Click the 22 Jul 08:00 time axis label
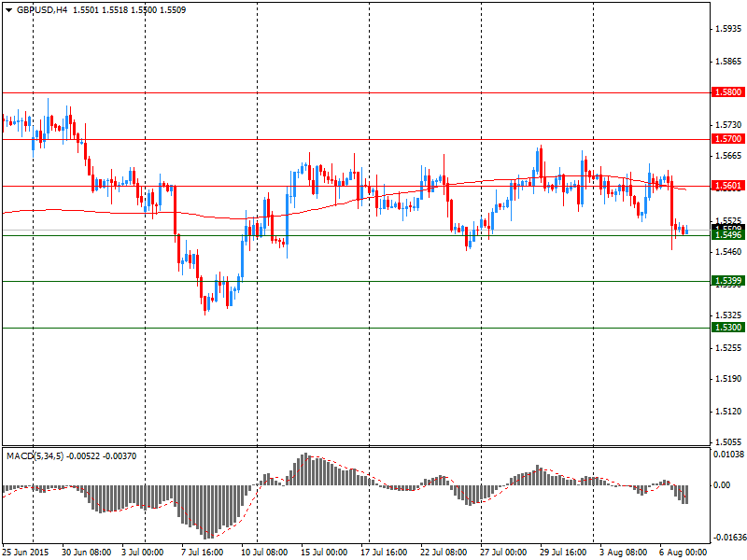Viewport: 747px width, 560px height. point(444,553)
